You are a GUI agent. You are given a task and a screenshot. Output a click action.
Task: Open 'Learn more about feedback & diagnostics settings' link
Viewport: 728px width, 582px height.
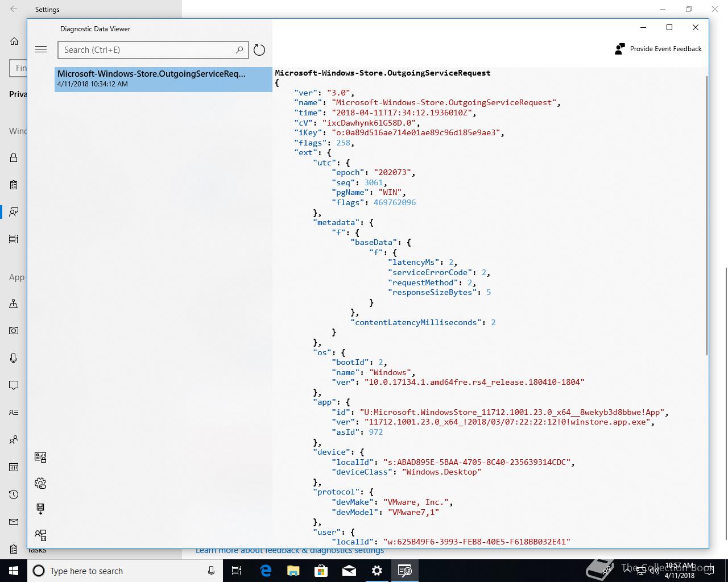tap(289, 550)
